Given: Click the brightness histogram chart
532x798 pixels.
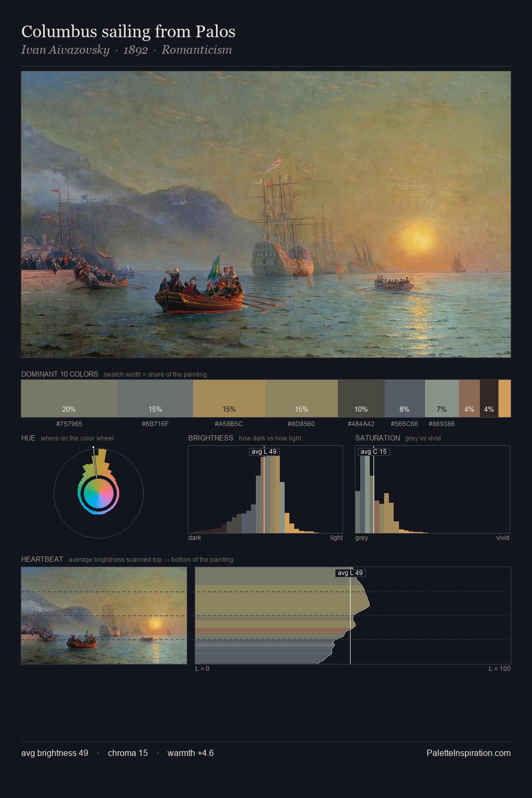Looking at the screenshot, I should pos(265,489).
